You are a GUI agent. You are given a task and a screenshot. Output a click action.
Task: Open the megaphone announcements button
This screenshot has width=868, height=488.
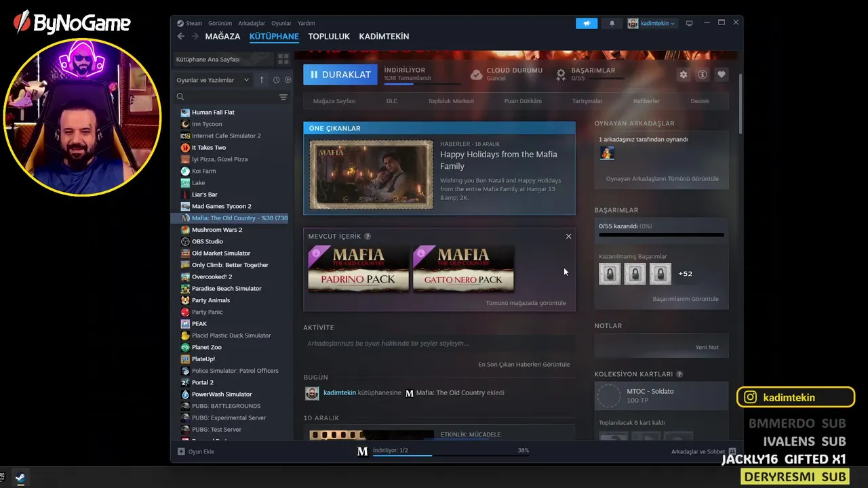[587, 23]
